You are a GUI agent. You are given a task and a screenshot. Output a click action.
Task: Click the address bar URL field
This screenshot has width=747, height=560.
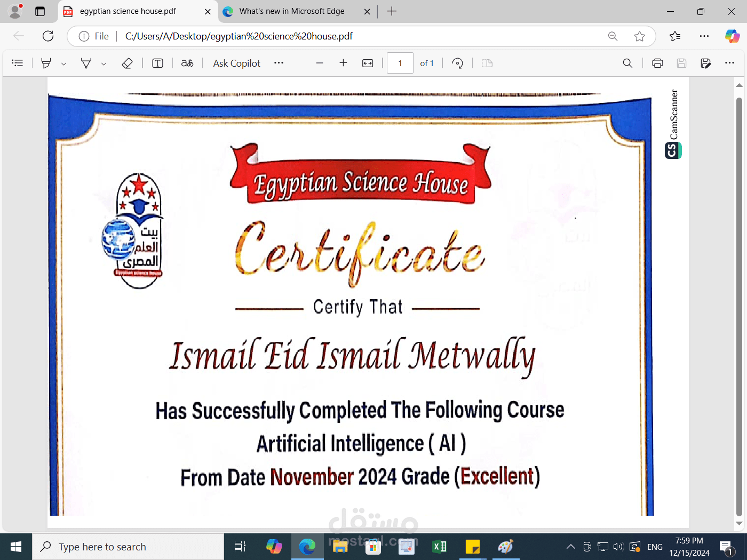pos(360,36)
